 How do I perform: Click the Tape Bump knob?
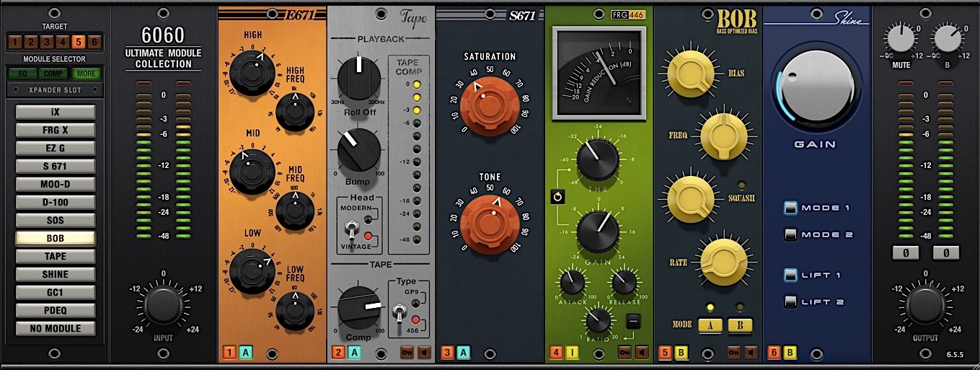[x=358, y=149]
